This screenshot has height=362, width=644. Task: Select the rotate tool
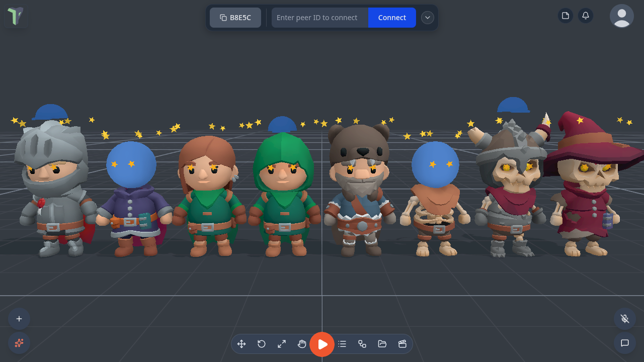[x=262, y=344]
